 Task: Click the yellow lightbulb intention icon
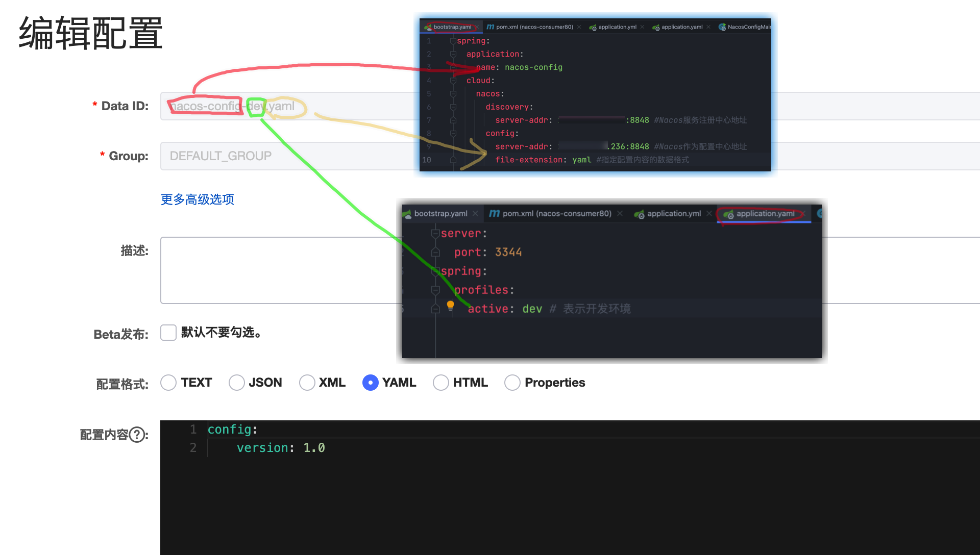(450, 305)
